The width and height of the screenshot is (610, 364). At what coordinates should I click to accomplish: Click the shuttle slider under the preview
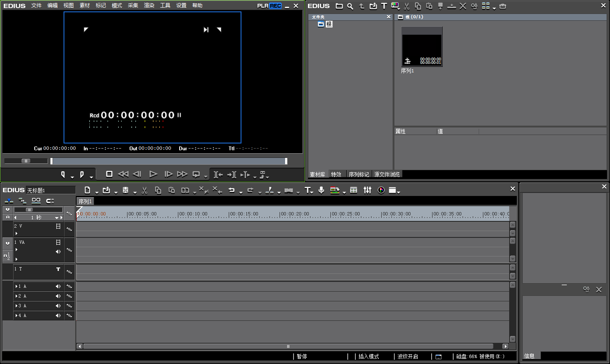[x=26, y=161]
